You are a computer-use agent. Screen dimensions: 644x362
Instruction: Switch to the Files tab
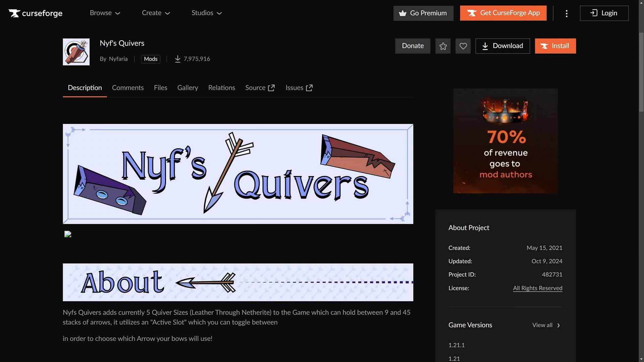(160, 88)
